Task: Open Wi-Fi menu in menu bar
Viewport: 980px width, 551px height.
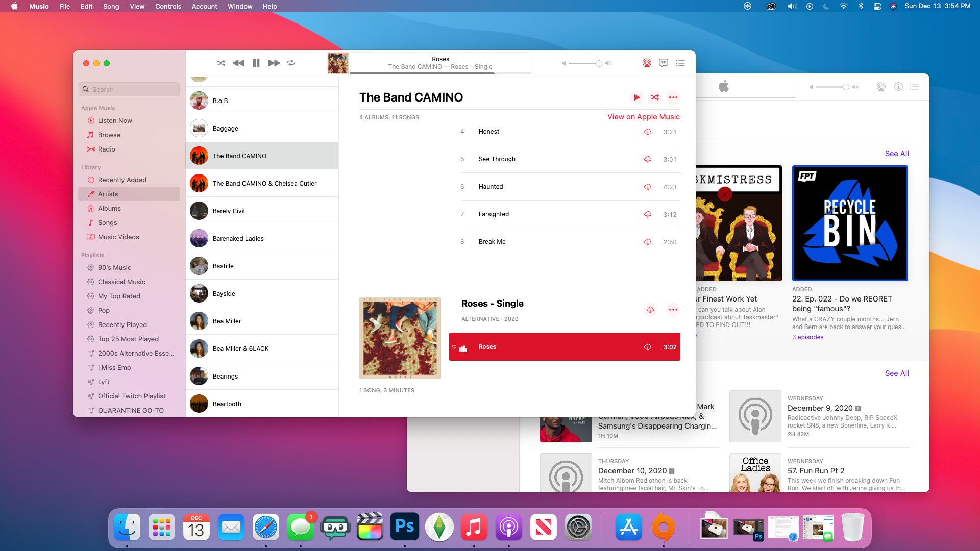Action: 843,6
